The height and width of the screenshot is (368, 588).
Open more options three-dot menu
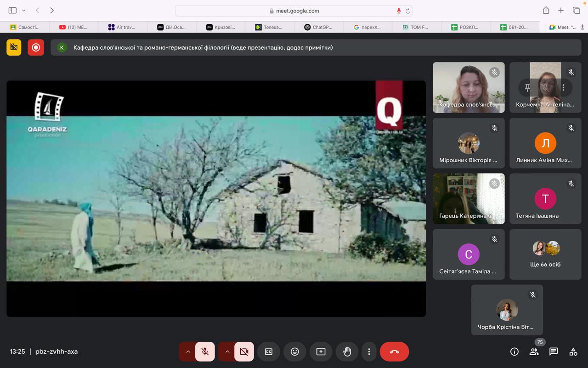pos(369,351)
